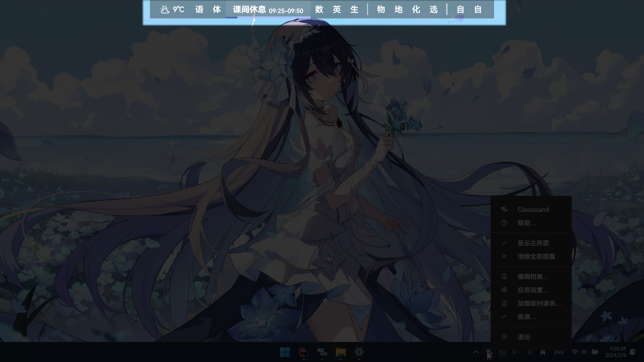Open File Explorer from the taskbar

click(340, 352)
